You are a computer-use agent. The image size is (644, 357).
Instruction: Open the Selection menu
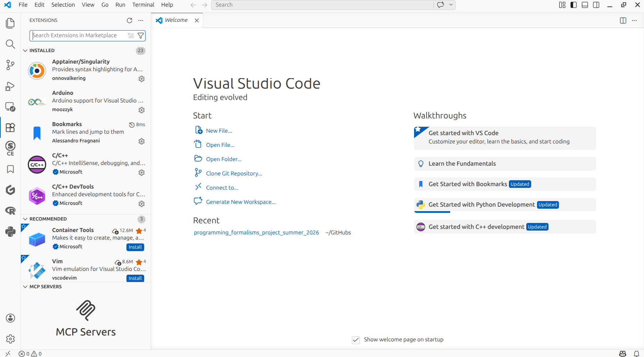click(63, 5)
